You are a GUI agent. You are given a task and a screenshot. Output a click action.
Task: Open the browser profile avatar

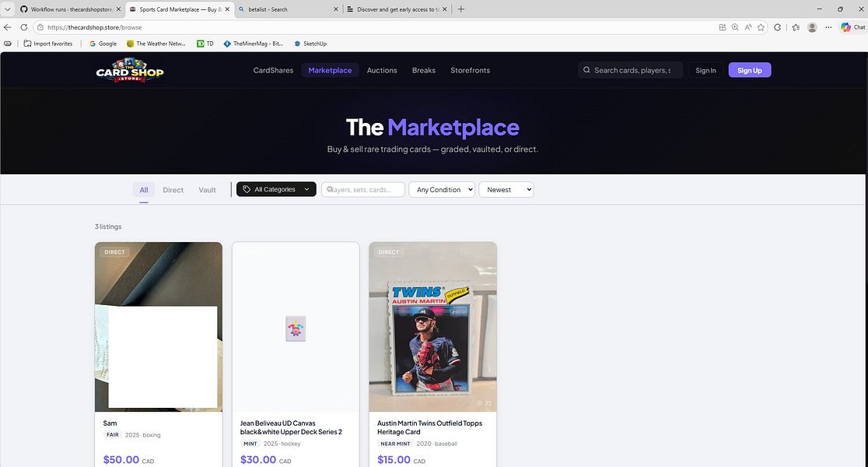(812, 27)
